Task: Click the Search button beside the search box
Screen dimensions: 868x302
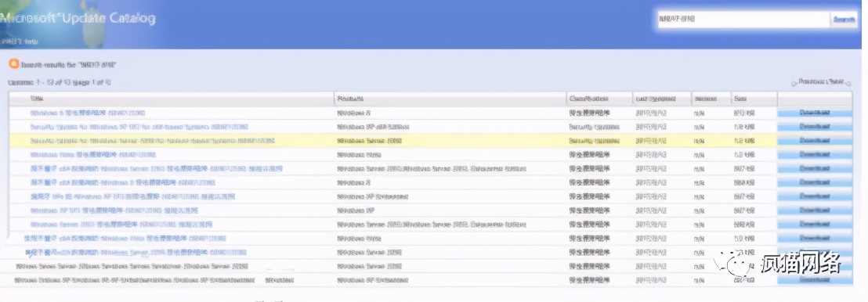Action: point(844,20)
